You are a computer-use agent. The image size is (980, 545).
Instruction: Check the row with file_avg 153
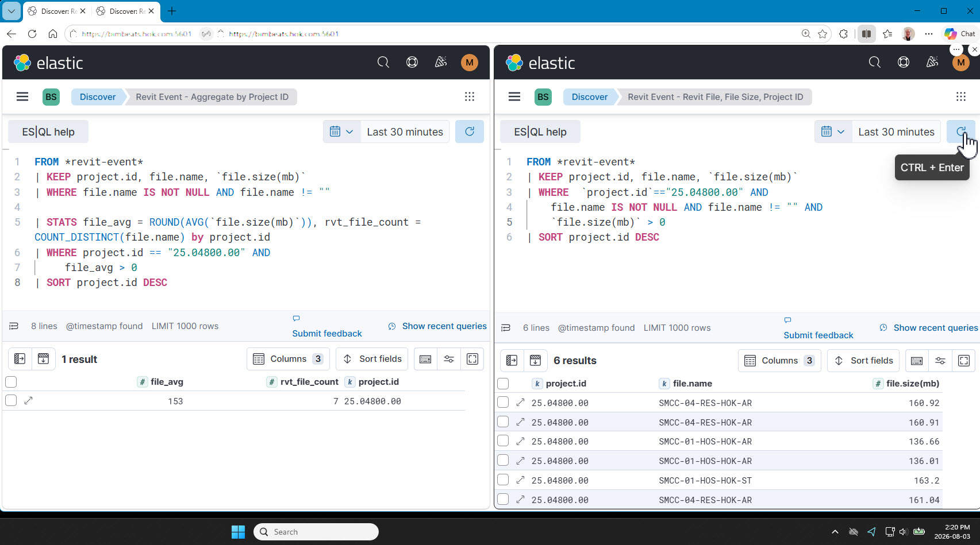11,401
